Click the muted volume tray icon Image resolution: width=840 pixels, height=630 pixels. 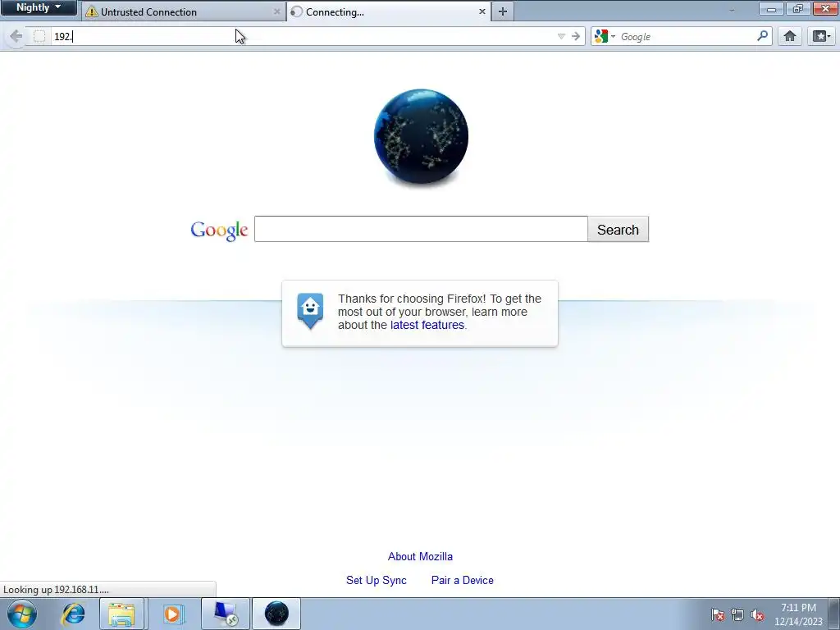coord(757,614)
